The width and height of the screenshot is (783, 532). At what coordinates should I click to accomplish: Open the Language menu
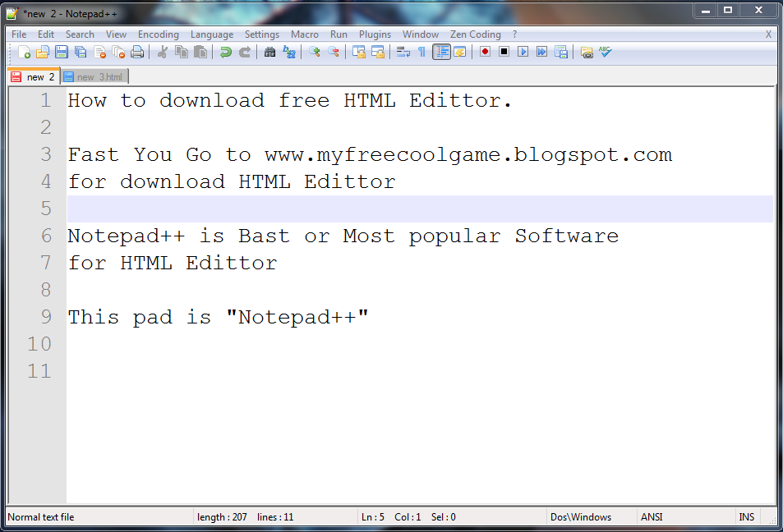pyautogui.click(x=212, y=34)
